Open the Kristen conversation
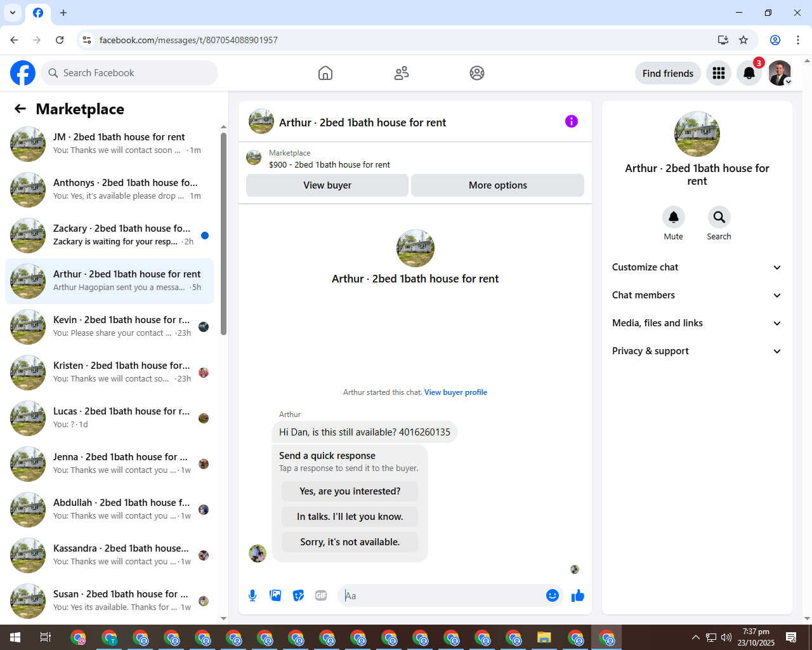This screenshot has height=650, width=812. [109, 373]
